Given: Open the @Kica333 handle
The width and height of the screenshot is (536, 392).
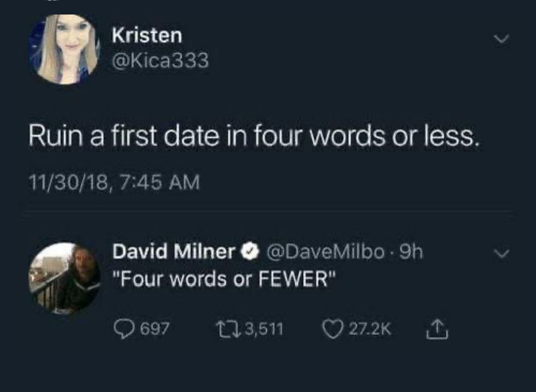Looking at the screenshot, I should coord(160,61).
